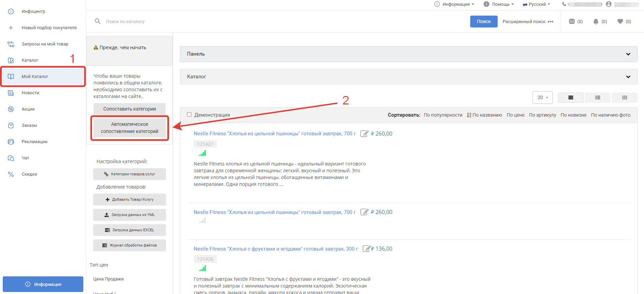The width and height of the screenshot is (644, 294).
Task: Switch to grid tile view icon
Action: click(624, 98)
